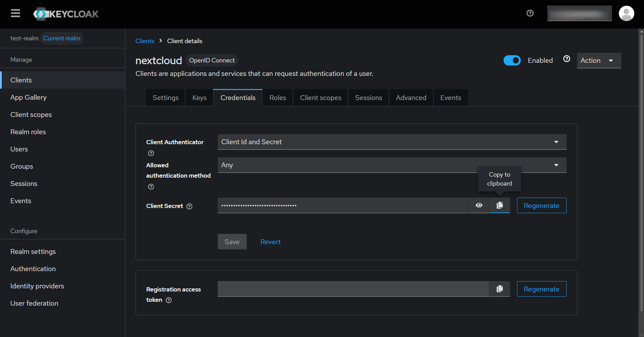
Task: Click the Current realm badge
Action: pyautogui.click(x=62, y=38)
